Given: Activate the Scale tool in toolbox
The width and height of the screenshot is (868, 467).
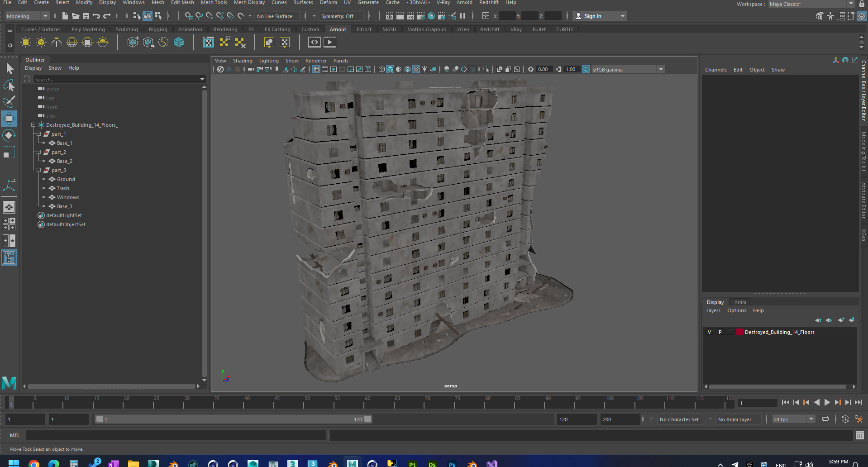Looking at the screenshot, I should click(9, 152).
